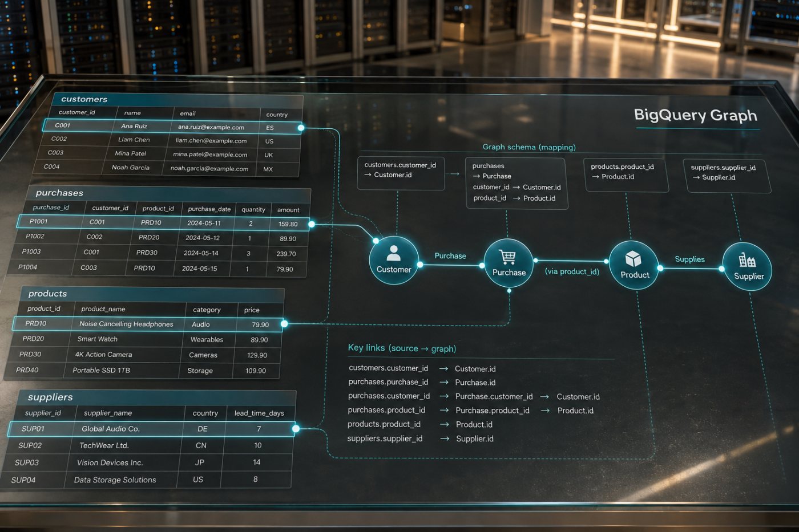The width and height of the screenshot is (799, 532).
Task: Select the name cell "Liam Chen"
Action: [x=134, y=140]
